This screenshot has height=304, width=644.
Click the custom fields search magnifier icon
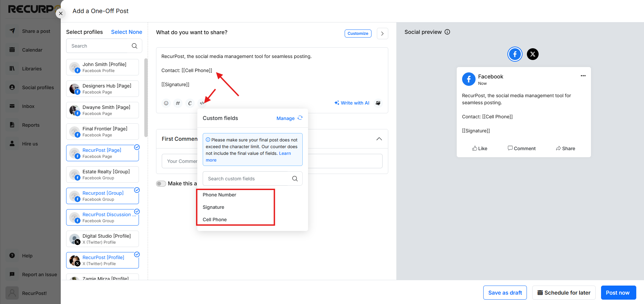[x=295, y=179]
